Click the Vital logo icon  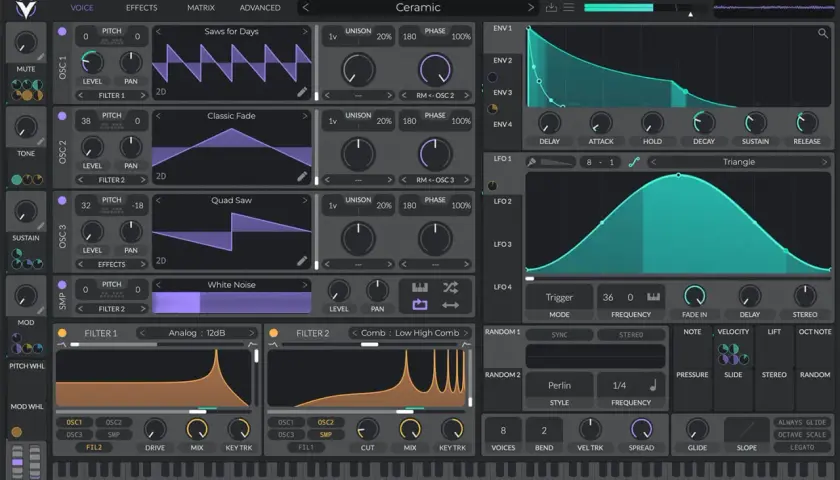pos(25,9)
